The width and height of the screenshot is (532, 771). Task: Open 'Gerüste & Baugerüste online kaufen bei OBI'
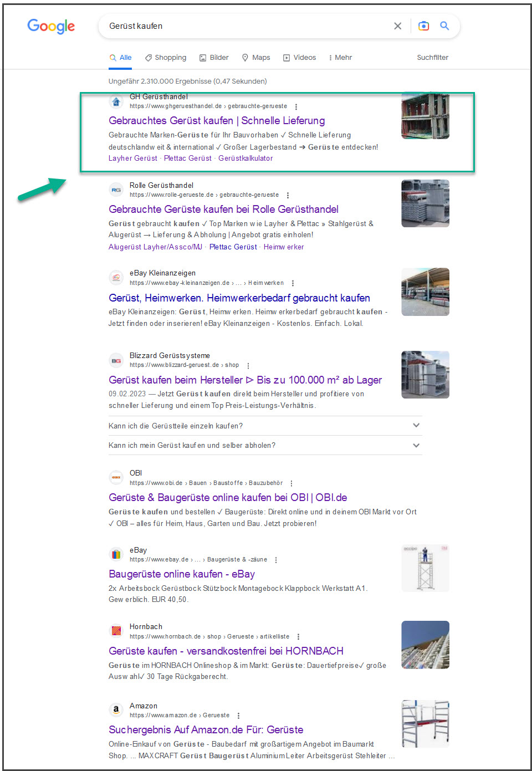click(x=228, y=498)
